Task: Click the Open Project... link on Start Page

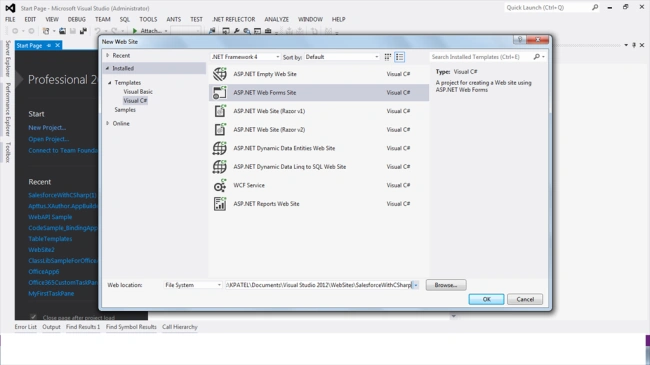Action: pos(49,139)
